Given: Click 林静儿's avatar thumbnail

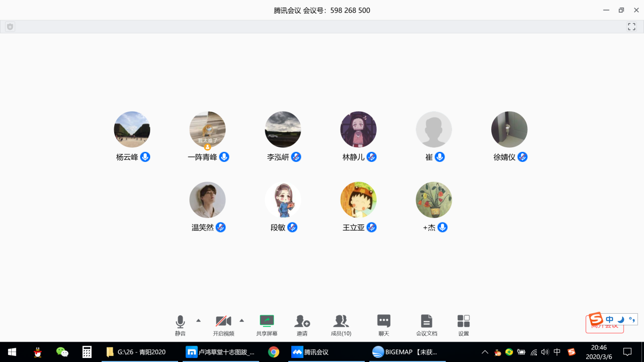Looking at the screenshot, I should coord(358,129).
